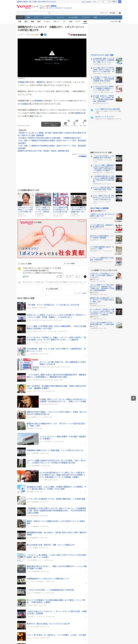
Task: Open video ranking 「コストコ」誘致へ article
Action: [104, 168]
